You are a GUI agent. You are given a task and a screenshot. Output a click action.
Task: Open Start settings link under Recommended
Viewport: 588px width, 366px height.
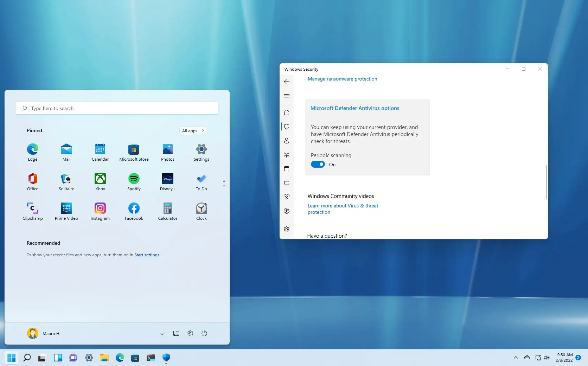pos(147,255)
